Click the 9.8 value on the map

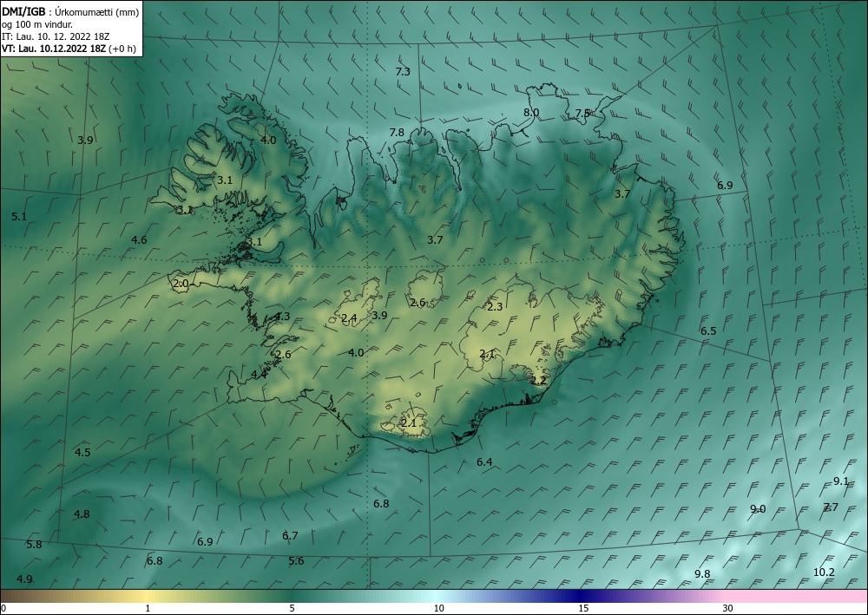(x=702, y=573)
